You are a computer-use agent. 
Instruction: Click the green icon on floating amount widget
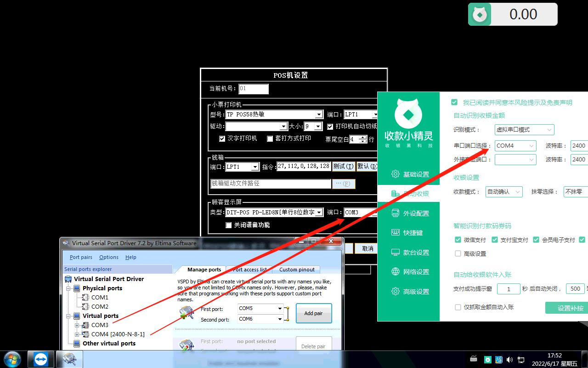(x=480, y=14)
